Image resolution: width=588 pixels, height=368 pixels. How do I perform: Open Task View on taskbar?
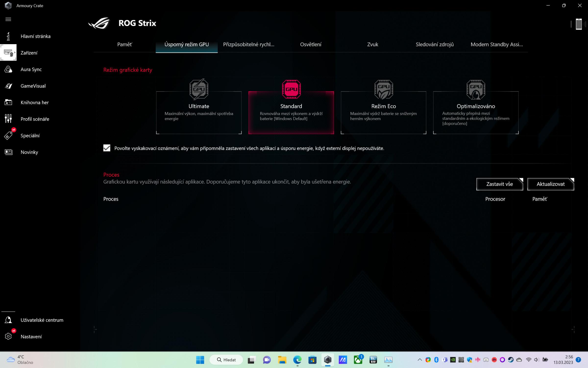tap(252, 360)
